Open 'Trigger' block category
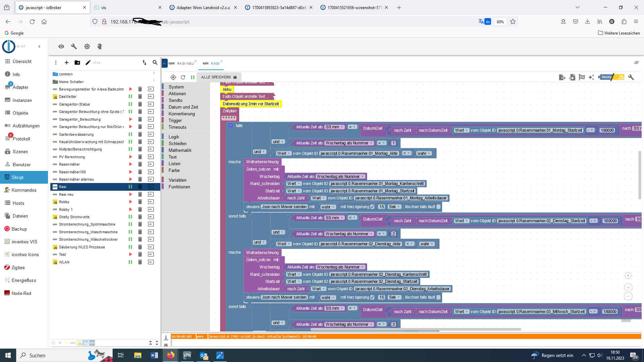The width and height of the screenshot is (644, 362). [x=175, y=121]
